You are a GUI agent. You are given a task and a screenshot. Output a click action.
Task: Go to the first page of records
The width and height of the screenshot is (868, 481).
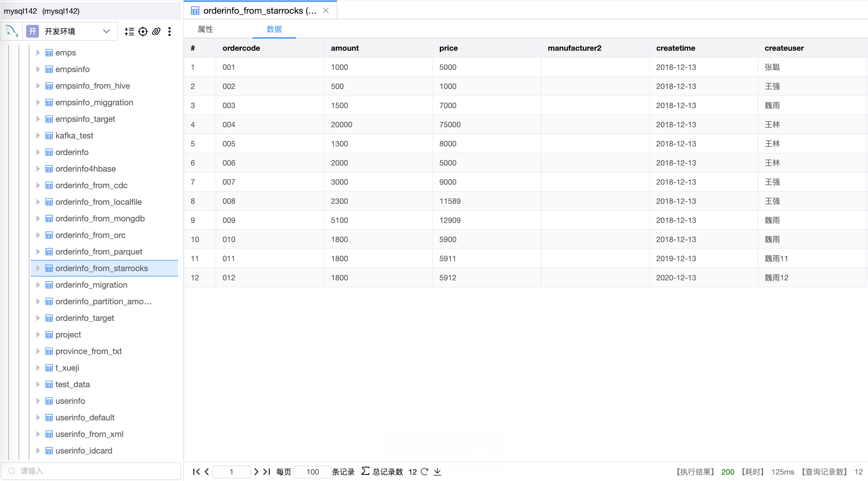click(x=196, y=471)
